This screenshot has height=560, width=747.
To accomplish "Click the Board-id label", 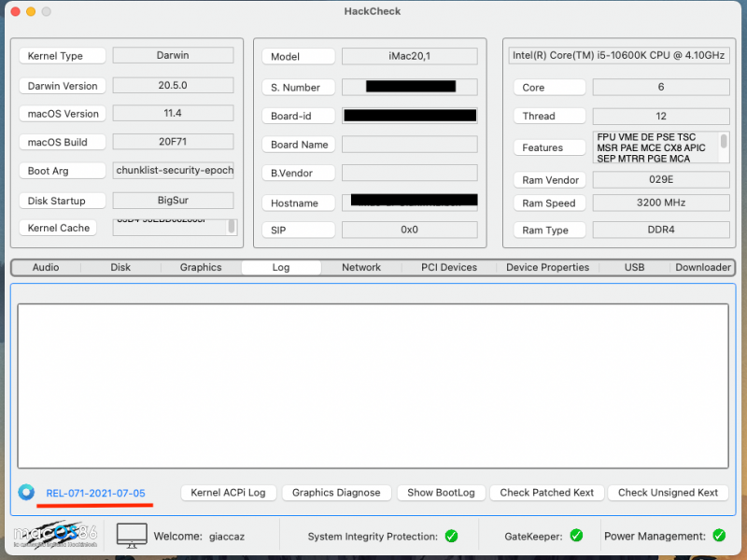I will click(x=299, y=116).
